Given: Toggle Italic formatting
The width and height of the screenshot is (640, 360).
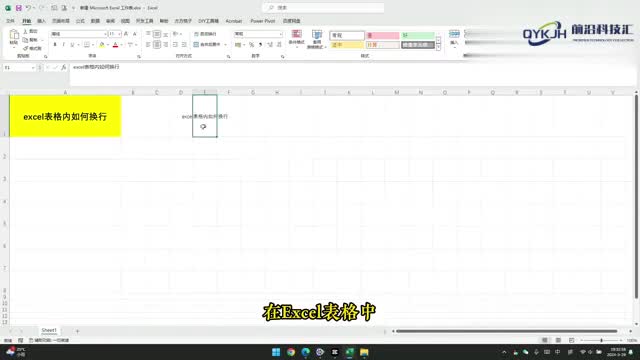Looking at the screenshot, I should [x=64, y=44].
